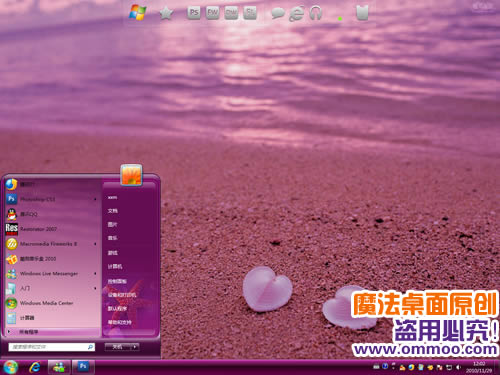Expand Macromedia Fireworks 8 jump list arrow
The width and height of the screenshot is (500, 375).
(95, 244)
